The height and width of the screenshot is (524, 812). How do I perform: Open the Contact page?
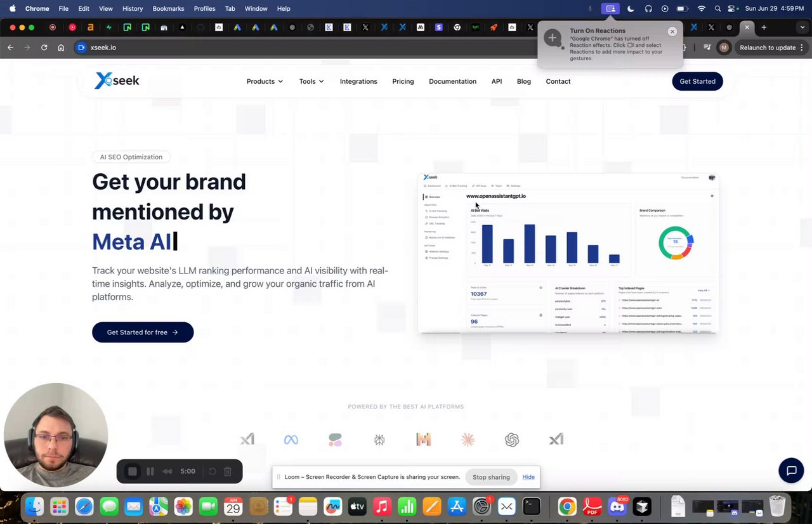coord(558,81)
